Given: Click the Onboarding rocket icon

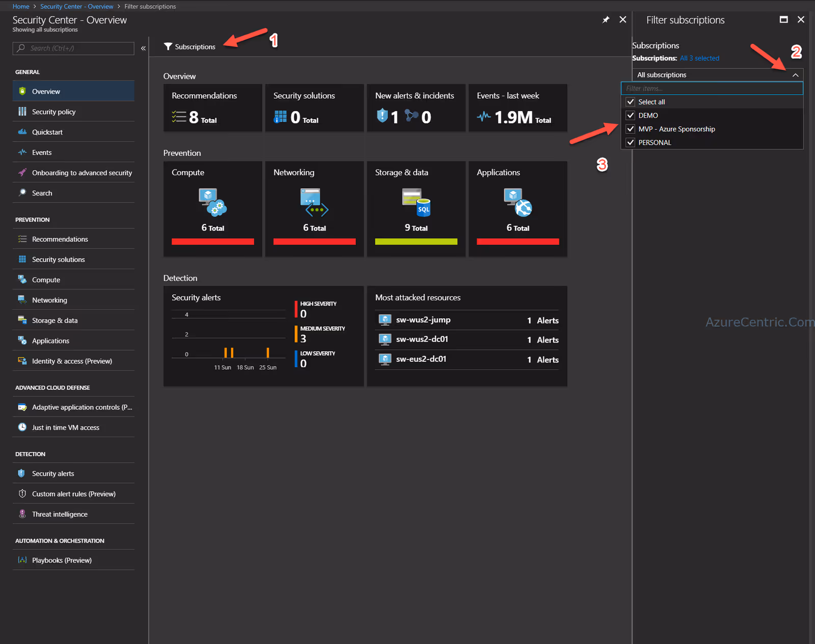Looking at the screenshot, I should (x=22, y=173).
